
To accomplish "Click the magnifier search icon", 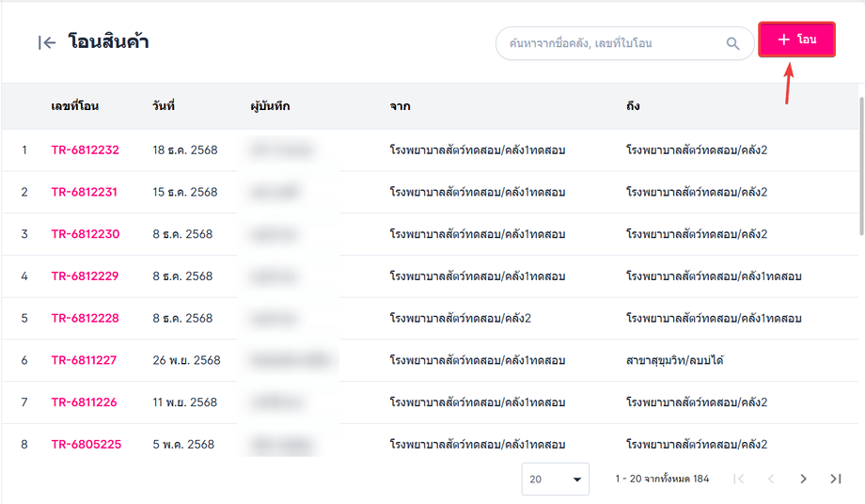I will 732,43.
